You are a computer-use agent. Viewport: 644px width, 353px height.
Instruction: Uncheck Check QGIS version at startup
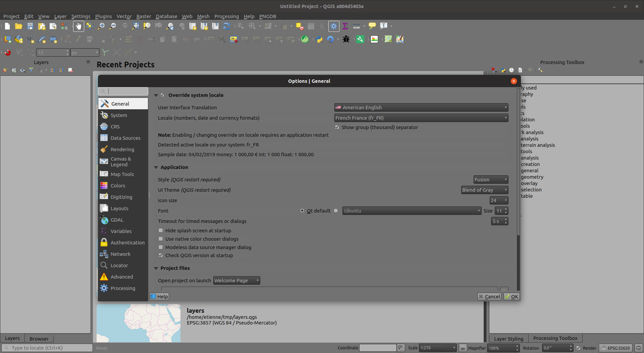pos(161,255)
